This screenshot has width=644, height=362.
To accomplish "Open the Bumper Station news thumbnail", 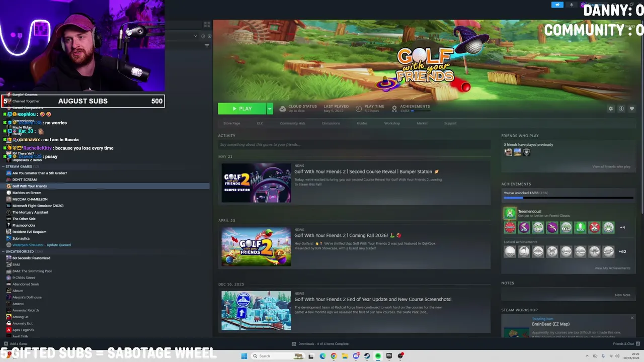I will click(256, 183).
